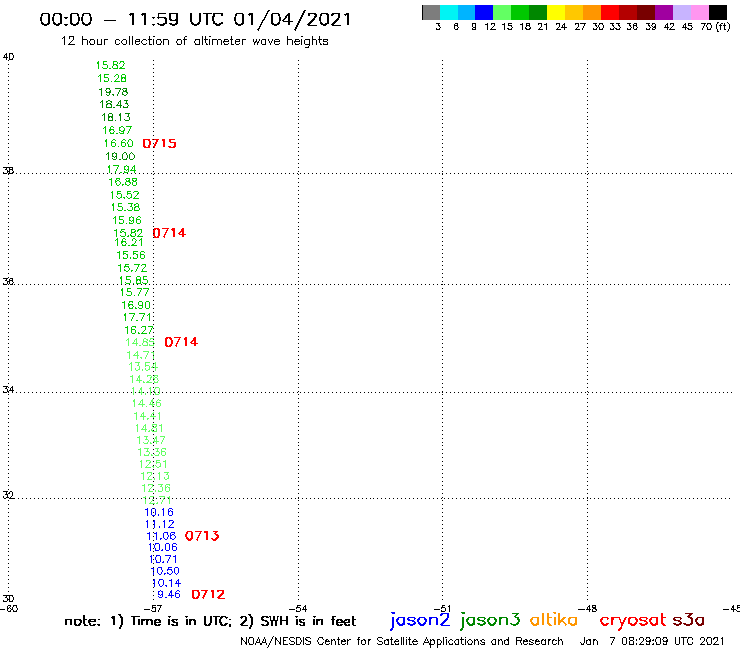The height and width of the screenshot is (650, 740).
Task: Click wave height value 12.36
Action: (156, 489)
